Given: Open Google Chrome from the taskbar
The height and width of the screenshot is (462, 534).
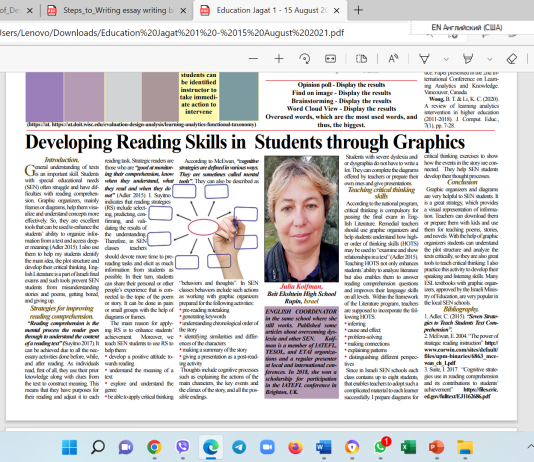Looking at the screenshot, I should [154, 447].
